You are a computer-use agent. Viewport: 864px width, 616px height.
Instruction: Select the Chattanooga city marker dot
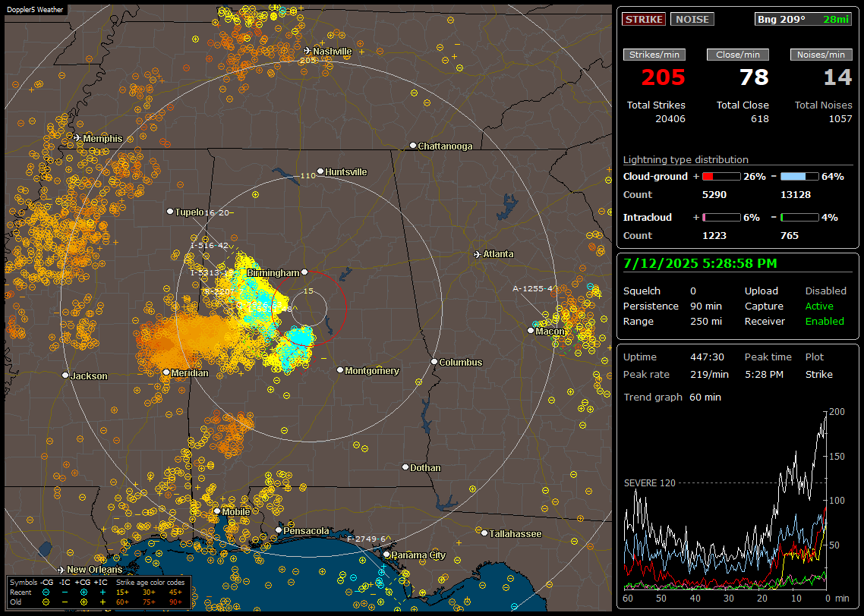pos(413,146)
